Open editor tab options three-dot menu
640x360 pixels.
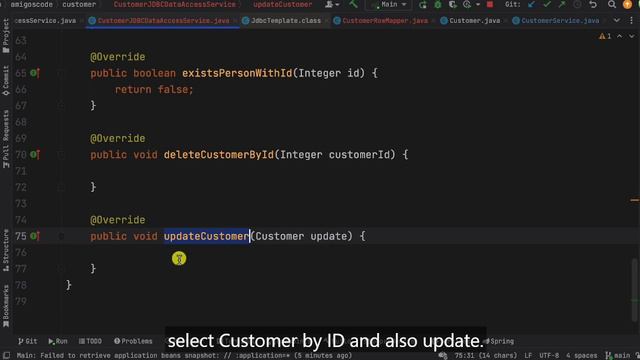click(x=631, y=20)
